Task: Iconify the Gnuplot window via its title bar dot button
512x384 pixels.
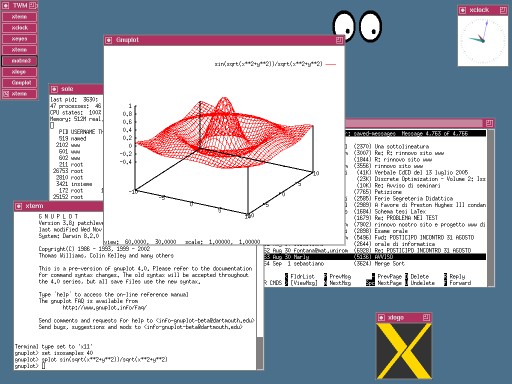Action: (109, 40)
